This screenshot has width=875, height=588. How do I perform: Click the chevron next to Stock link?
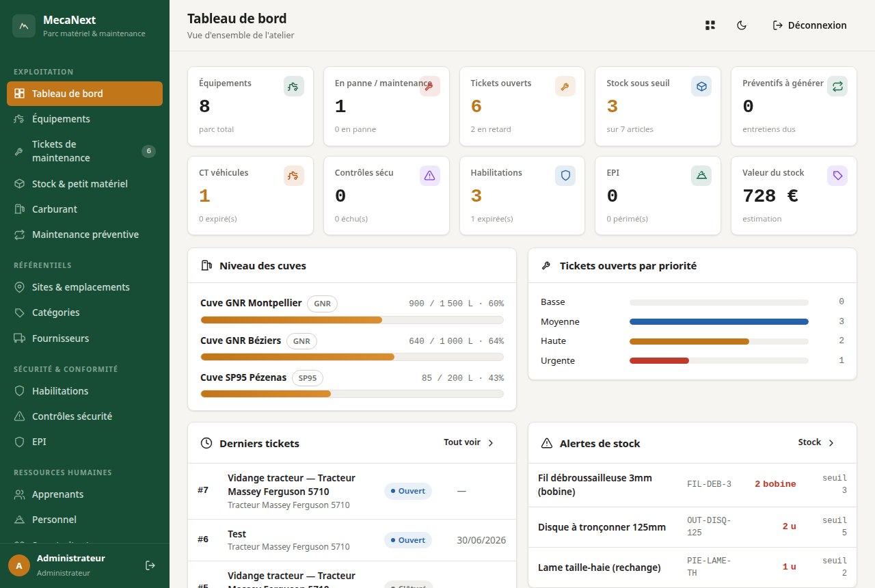831,443
